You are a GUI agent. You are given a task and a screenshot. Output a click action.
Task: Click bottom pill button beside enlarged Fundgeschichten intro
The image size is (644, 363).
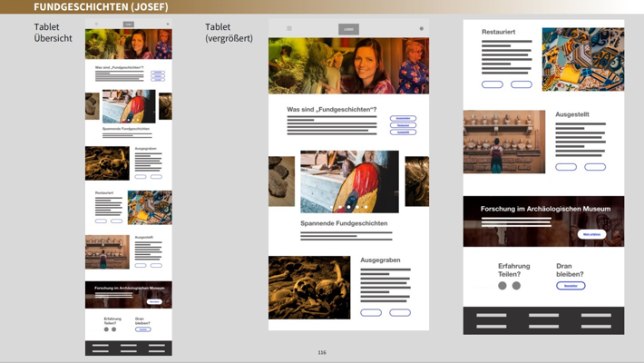tap(403, 132)
